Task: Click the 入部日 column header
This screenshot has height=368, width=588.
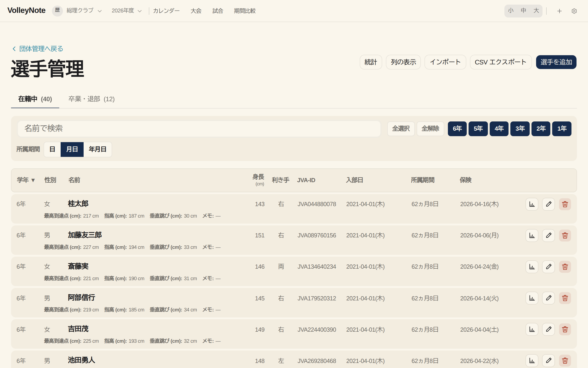Action: 354,180
